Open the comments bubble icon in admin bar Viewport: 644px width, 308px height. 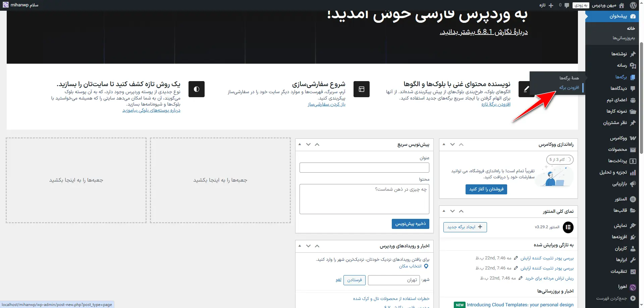point(566,5)
